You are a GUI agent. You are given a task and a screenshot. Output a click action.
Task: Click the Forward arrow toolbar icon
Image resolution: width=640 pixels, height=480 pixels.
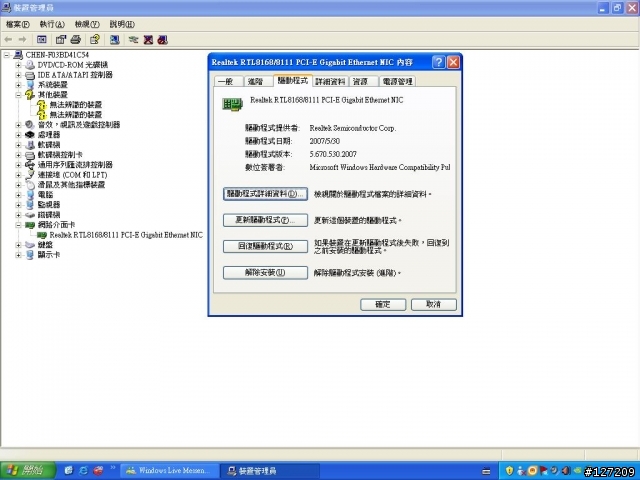click(22, 40)
